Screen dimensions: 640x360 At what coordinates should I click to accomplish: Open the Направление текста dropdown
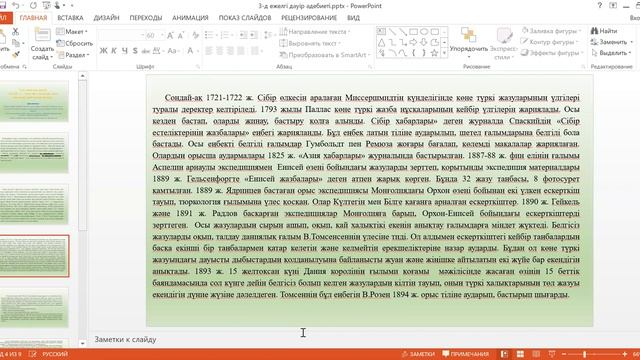coord(315,31)
